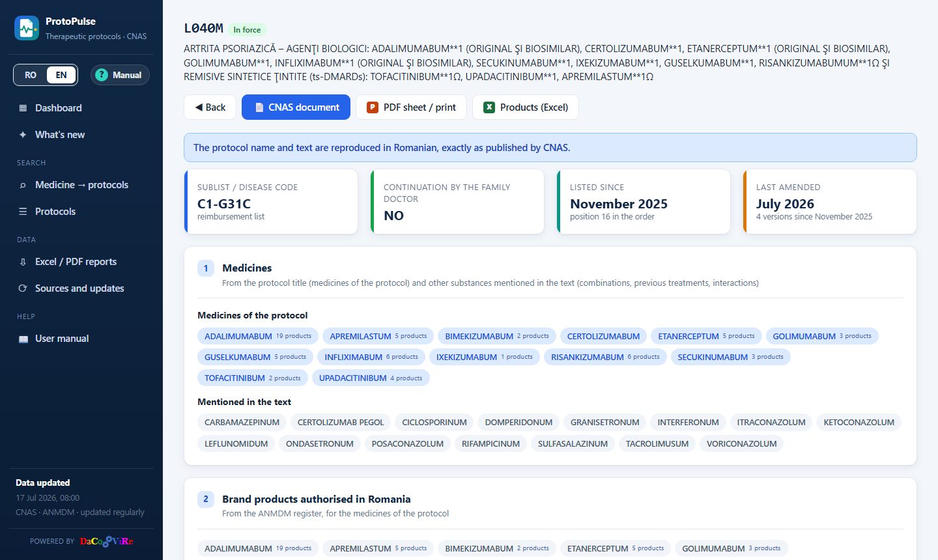Click the Medicine → protocols search icon
Image resolution: width=938 pixels, height=560 pixels.
point(23,185)
